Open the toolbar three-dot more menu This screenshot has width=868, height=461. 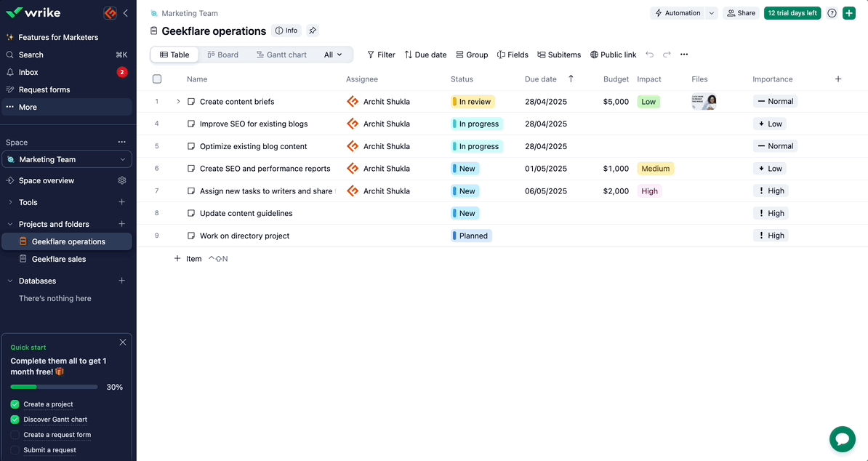(x=684, y=55)
